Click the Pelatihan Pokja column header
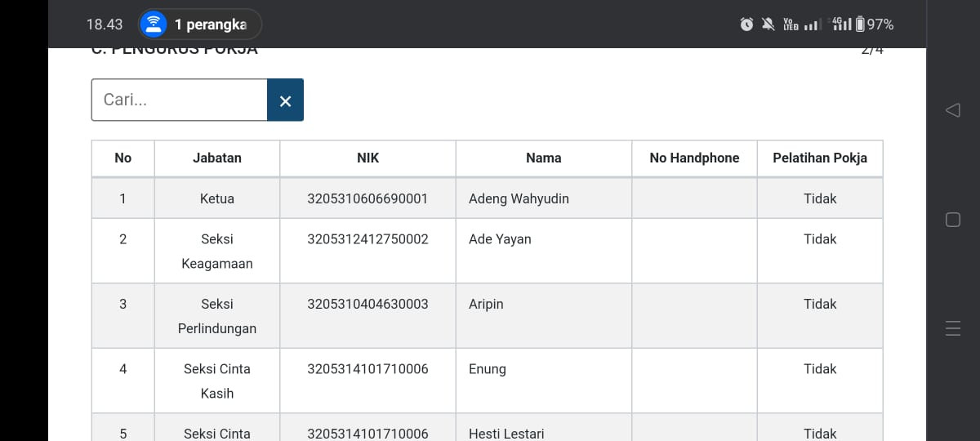Image resolution: width=980 pixels, height=441 pixels. (x=819, y=158)
